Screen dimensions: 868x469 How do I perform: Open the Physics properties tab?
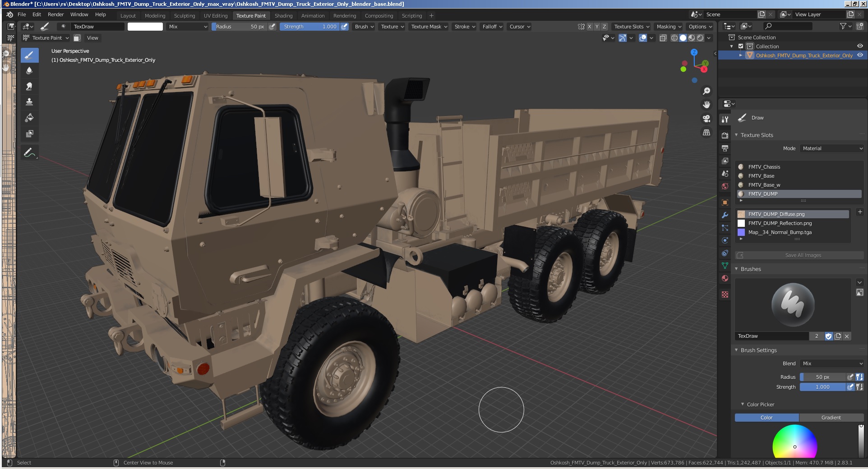pos(725,240)
